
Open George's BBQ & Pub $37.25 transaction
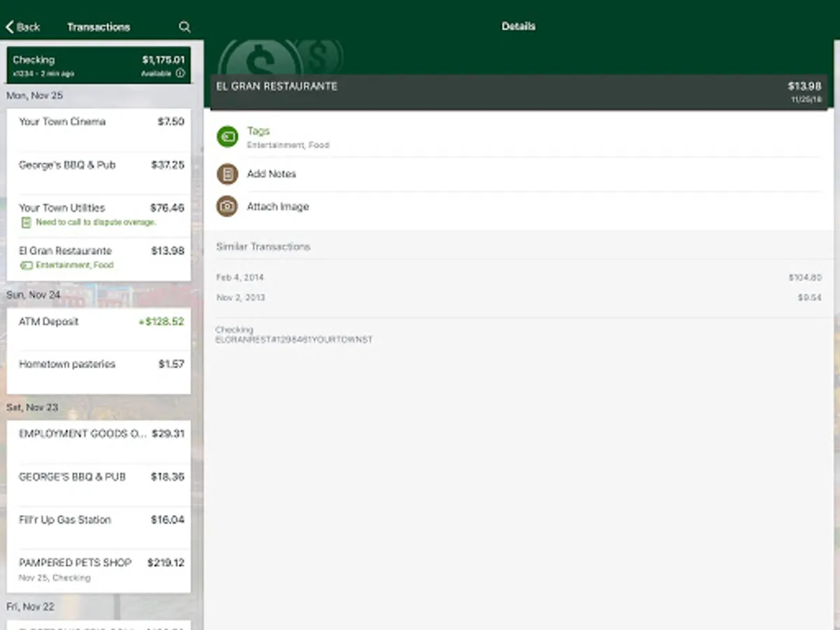(99, 173)
